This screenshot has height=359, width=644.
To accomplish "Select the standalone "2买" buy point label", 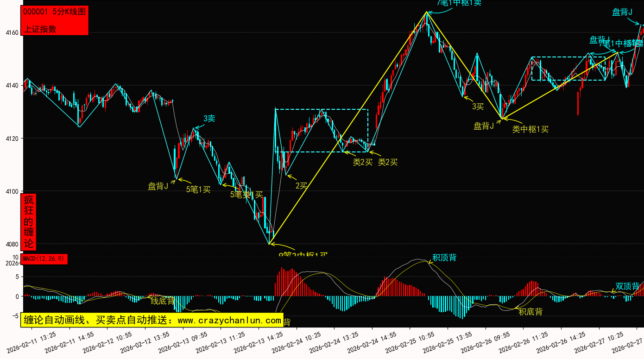I will (302, 186).
